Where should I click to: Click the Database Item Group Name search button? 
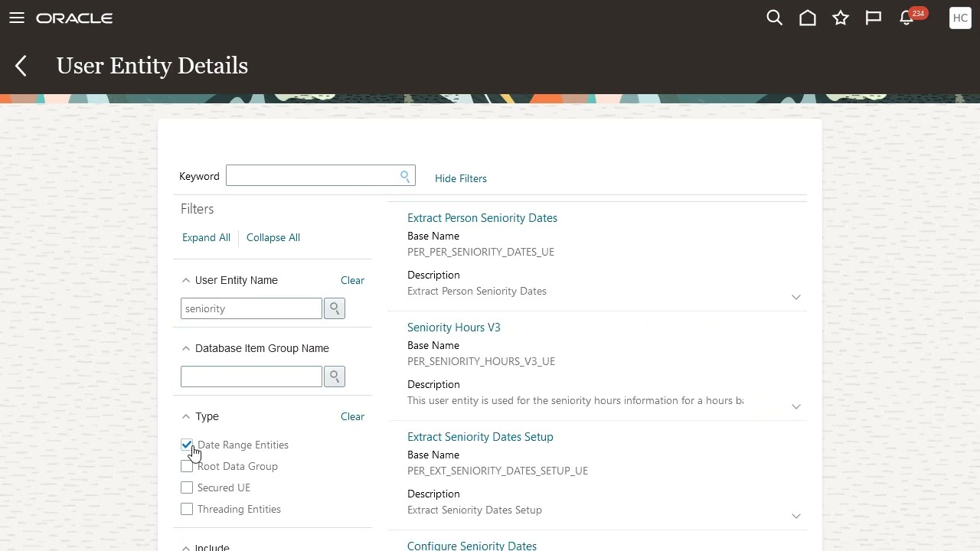pyautogui.click(x=335, y=377)
